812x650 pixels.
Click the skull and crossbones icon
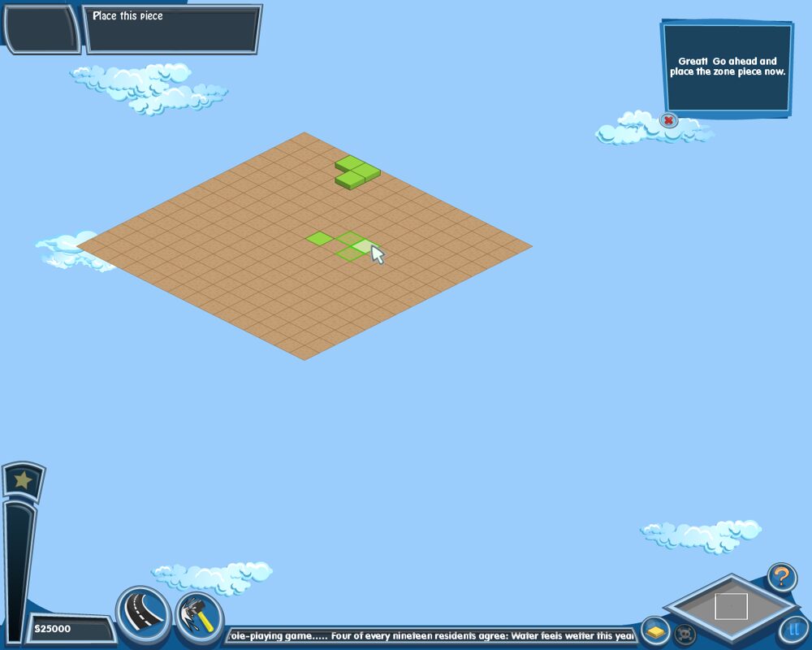pyautogui.click(x=685, y=632)
